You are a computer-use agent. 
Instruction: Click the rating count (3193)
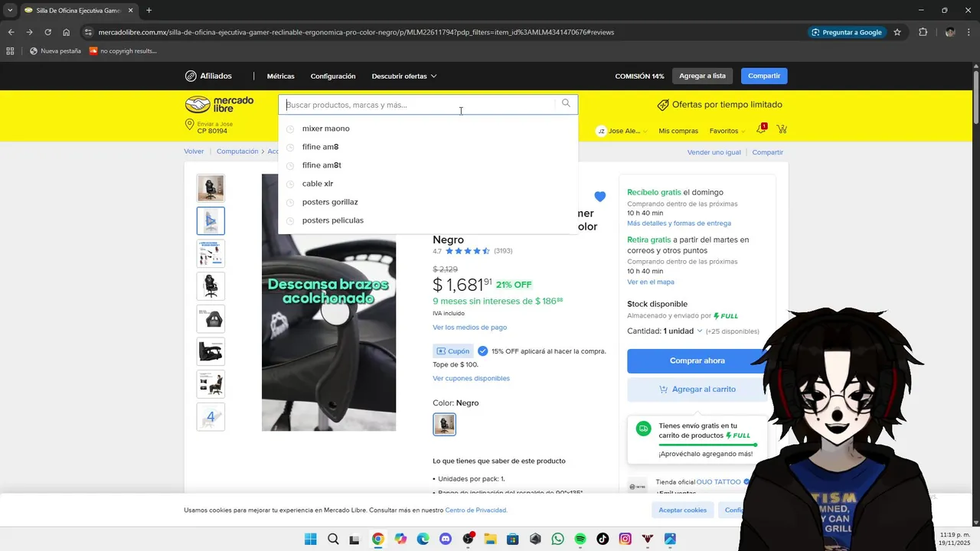[x=503, y=251]
